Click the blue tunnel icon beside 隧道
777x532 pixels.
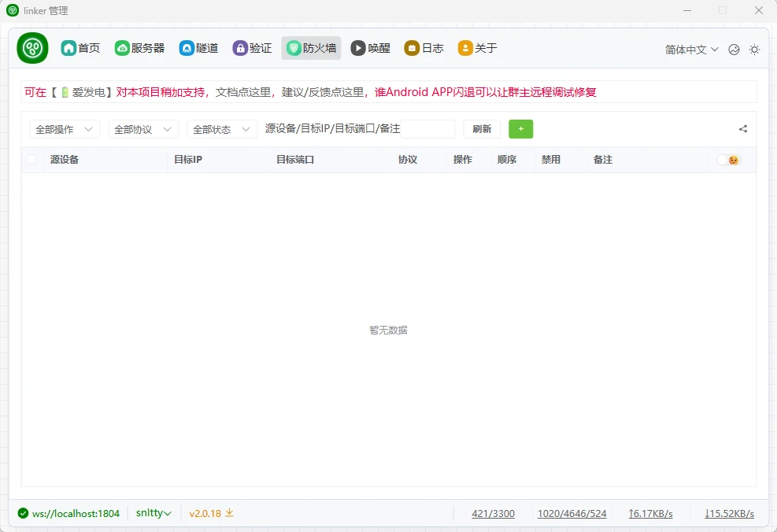click(187, 48)
